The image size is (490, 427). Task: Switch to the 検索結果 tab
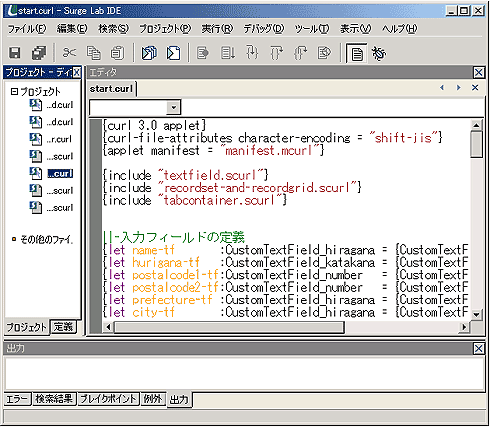click(x=54, y=399)
